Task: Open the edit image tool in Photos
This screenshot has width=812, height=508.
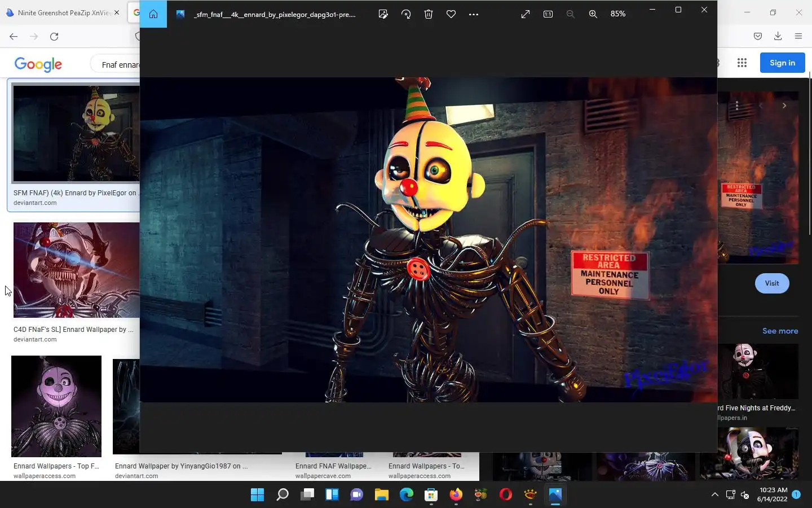Action: (x=383, y=14)
